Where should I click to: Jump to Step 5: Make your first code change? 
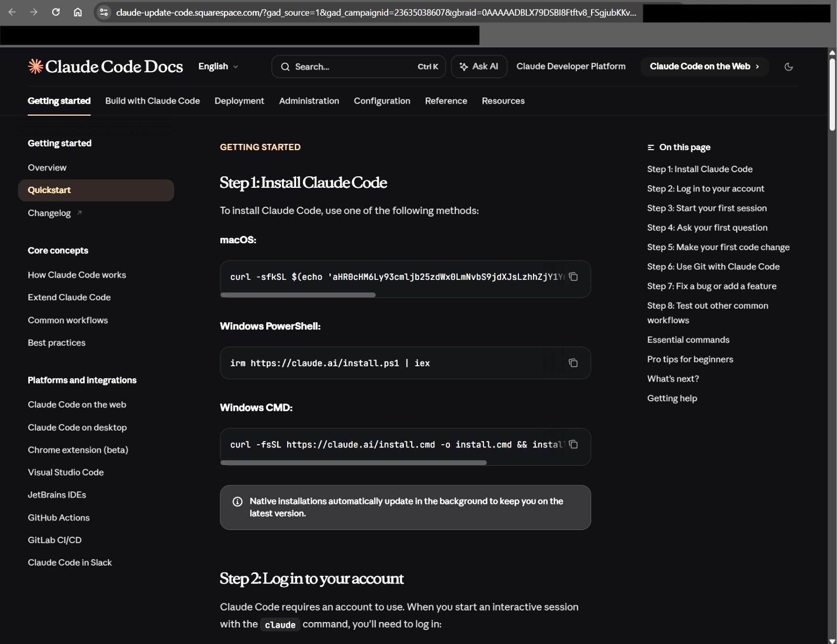click(718, 247)
